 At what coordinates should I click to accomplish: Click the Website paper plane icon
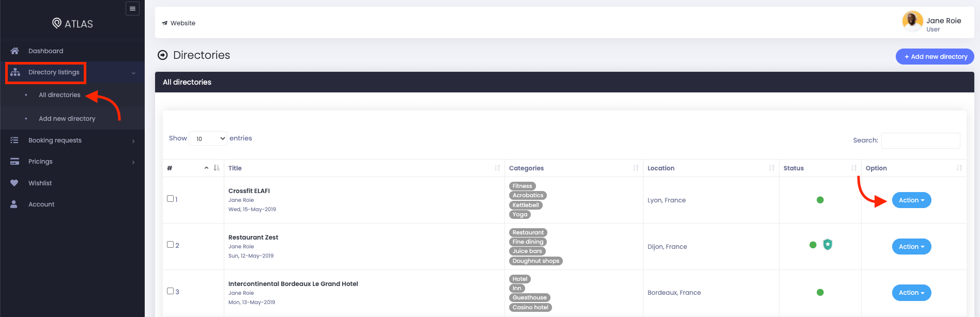click(164, 23)
